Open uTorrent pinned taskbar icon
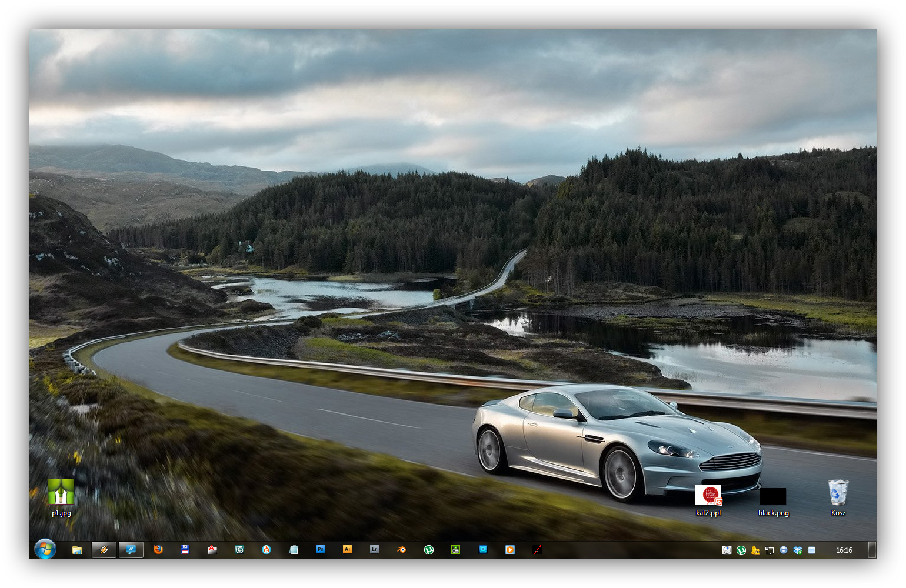 (x=428, y=550)
